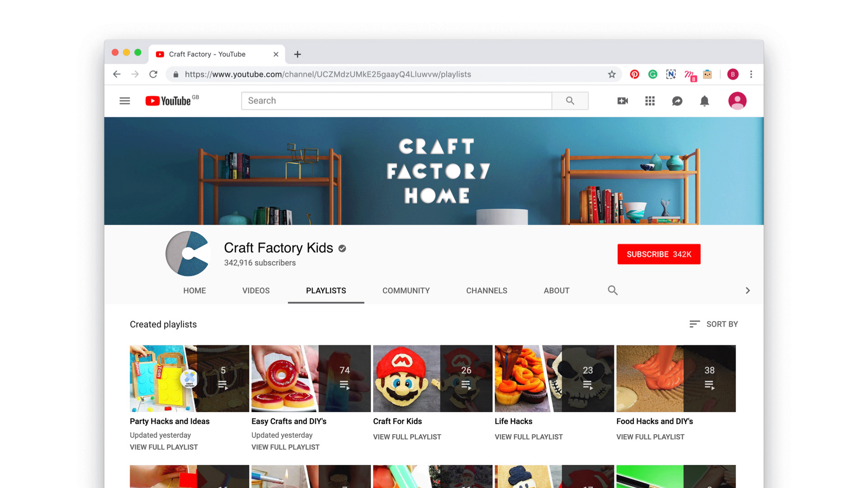Click the box-face extension icon
Image resolution: width=868 pixels, height=488 pixels.
[x=708, y=74]
